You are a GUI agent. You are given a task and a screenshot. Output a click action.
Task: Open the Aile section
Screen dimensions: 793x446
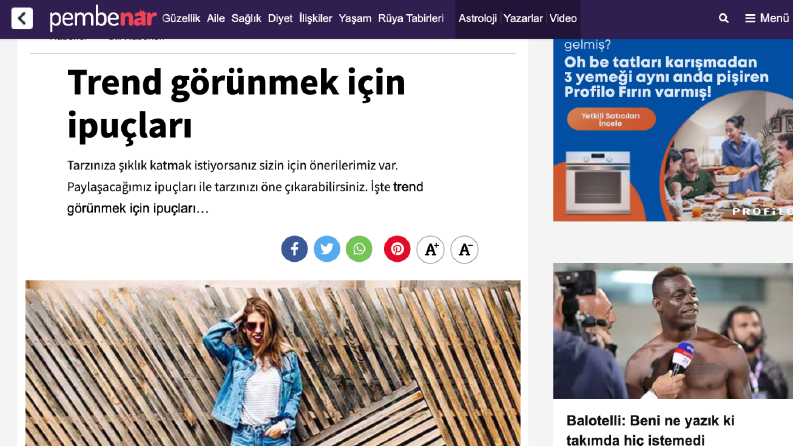[x=216, y=18]
